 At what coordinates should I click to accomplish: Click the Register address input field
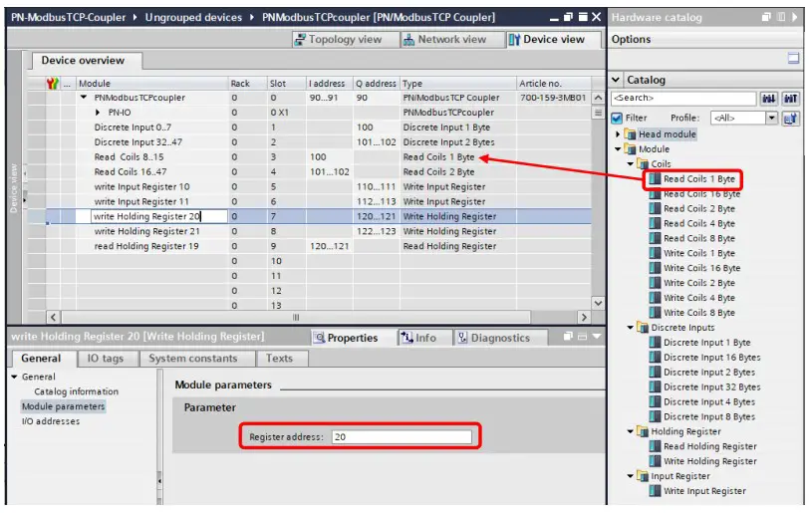click(x=402, y=437)
